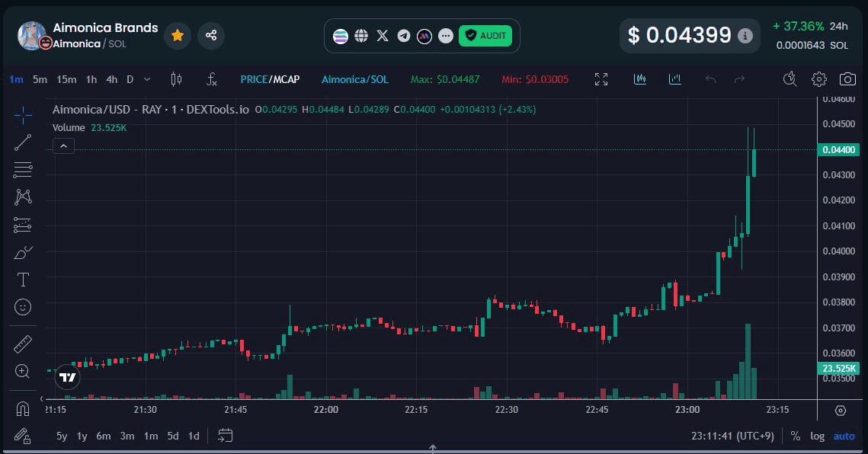Toggle the Aimonica/SOL pair denomination

(355, 79)
